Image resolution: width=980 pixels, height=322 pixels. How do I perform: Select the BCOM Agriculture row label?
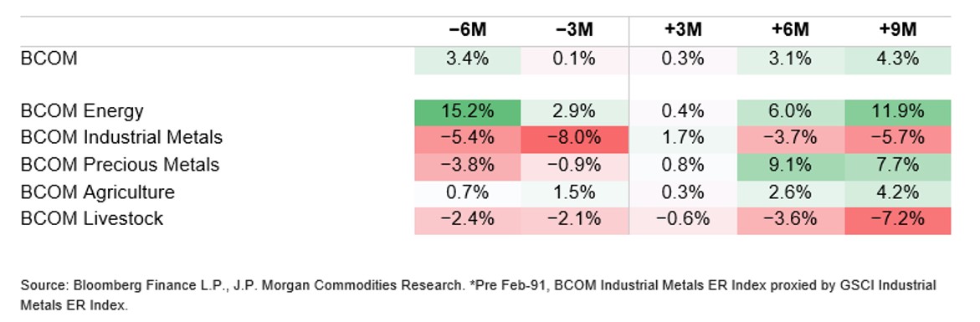[98, 192]
